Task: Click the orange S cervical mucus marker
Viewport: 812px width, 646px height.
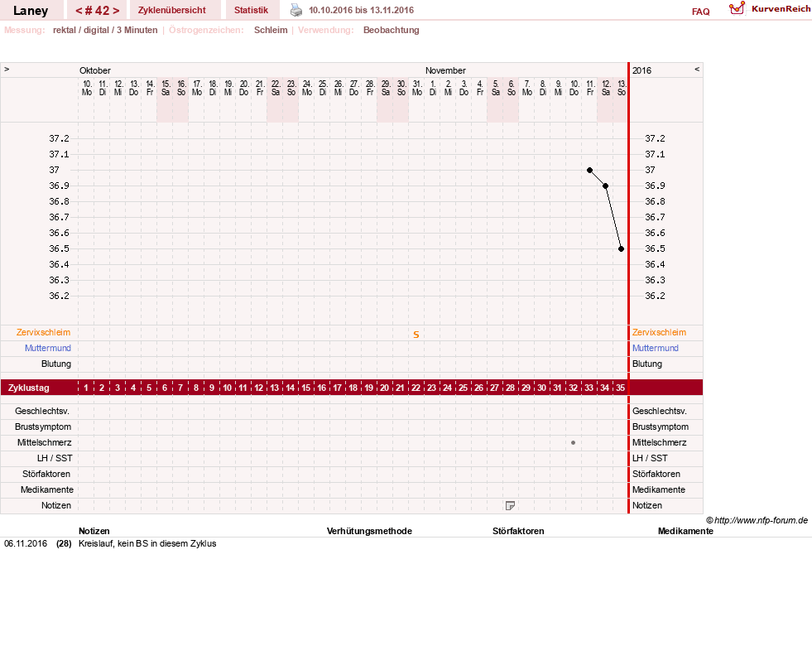Action: point(416,335)
